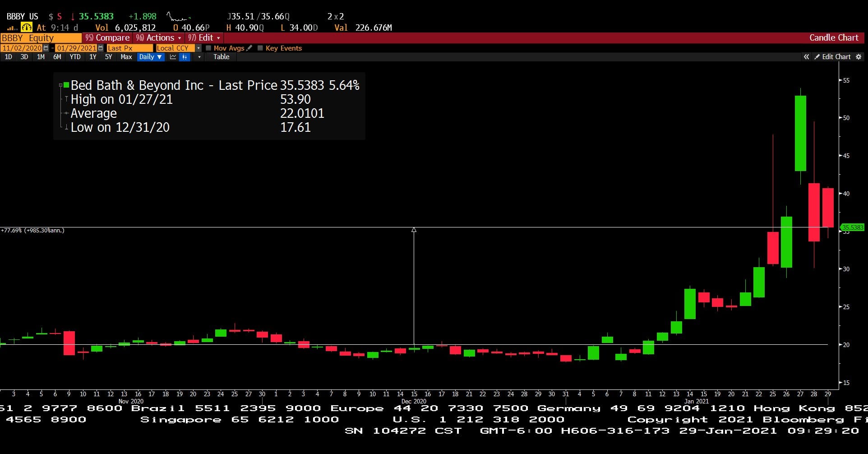The image size is (868, 454).
Task: Select the 1M range tab
Action: point(41,57)
